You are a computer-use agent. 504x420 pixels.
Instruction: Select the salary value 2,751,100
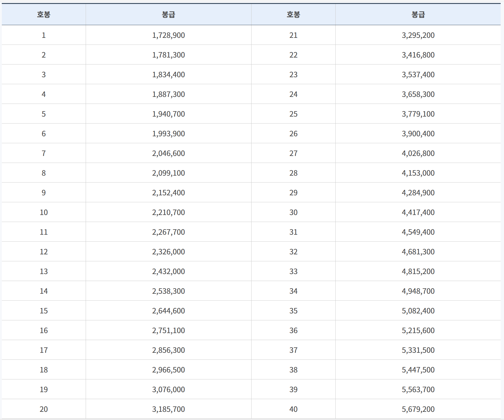pos(168,330)
